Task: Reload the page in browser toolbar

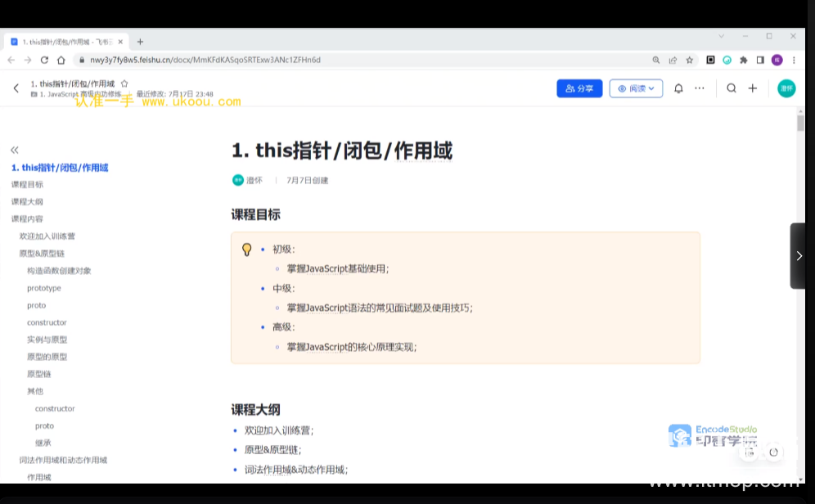Action: click(x=44, y=60)
